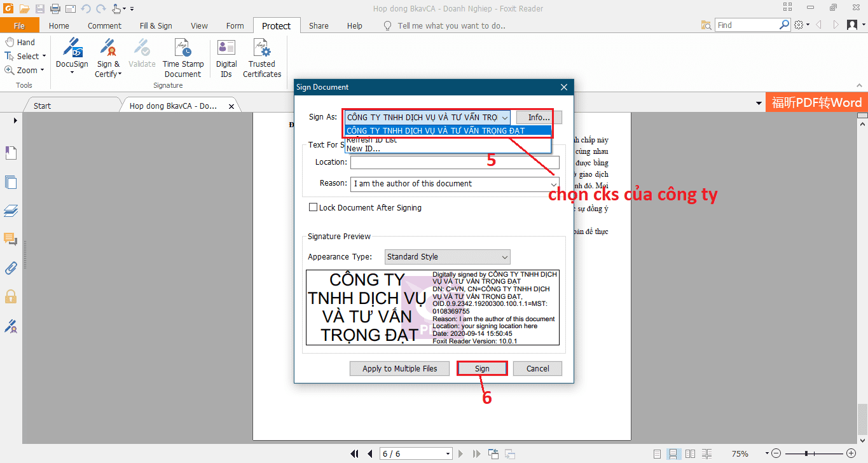Open Trusted Certificates
The height and width of the screenshot is (463, 868).
coord(262,58)
